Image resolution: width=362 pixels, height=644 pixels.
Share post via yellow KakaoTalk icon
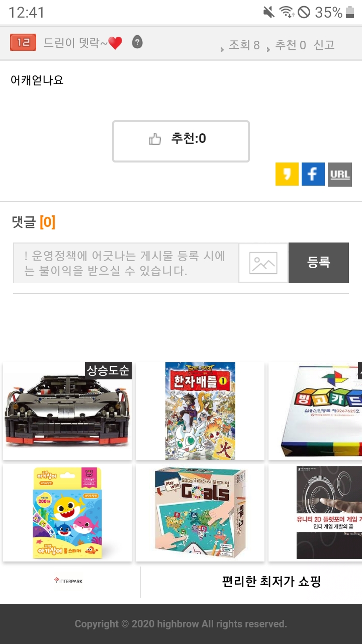point(287,174)
